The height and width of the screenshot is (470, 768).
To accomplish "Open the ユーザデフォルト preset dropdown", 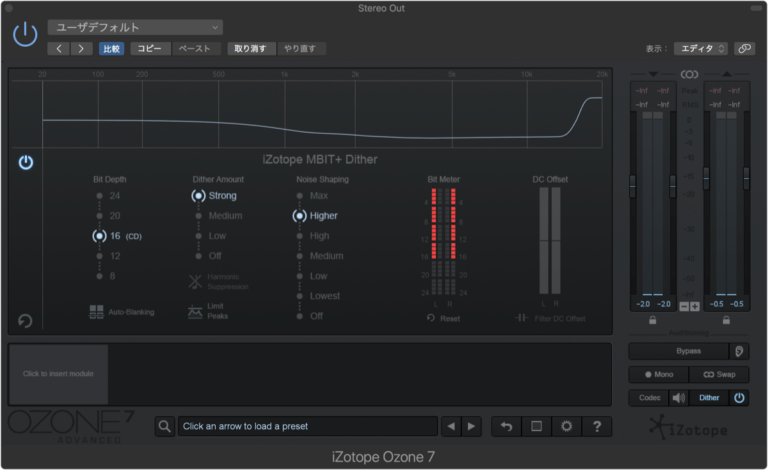I will point(135,27).
